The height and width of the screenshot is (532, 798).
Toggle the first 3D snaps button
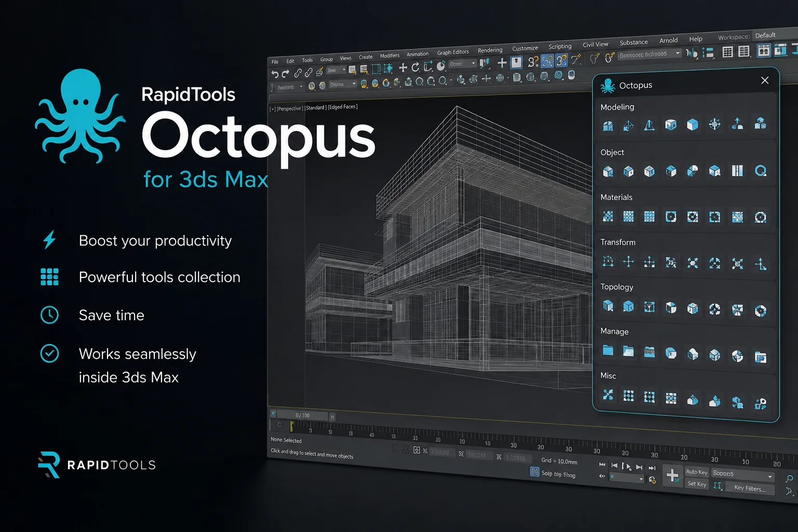(533, 62)
